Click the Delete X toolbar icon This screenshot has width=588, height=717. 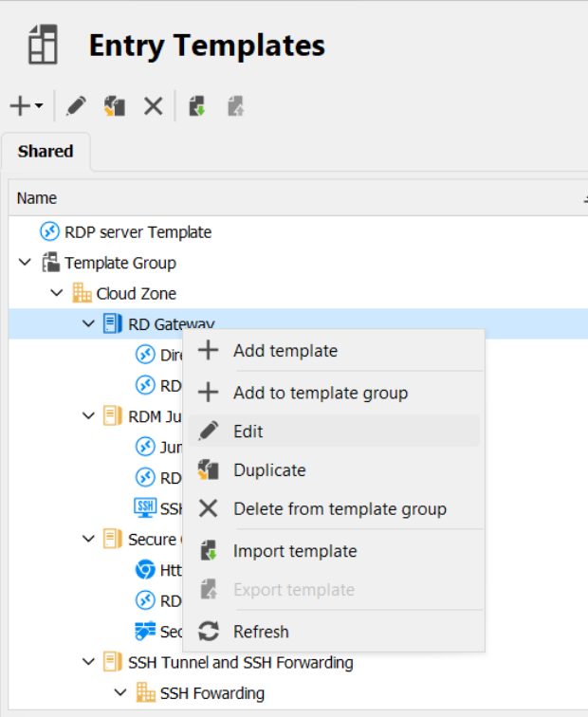153,106
